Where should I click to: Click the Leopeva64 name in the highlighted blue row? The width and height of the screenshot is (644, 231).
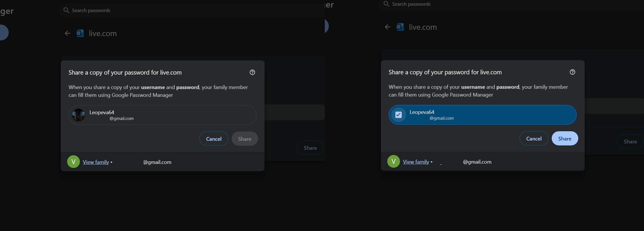422,112
